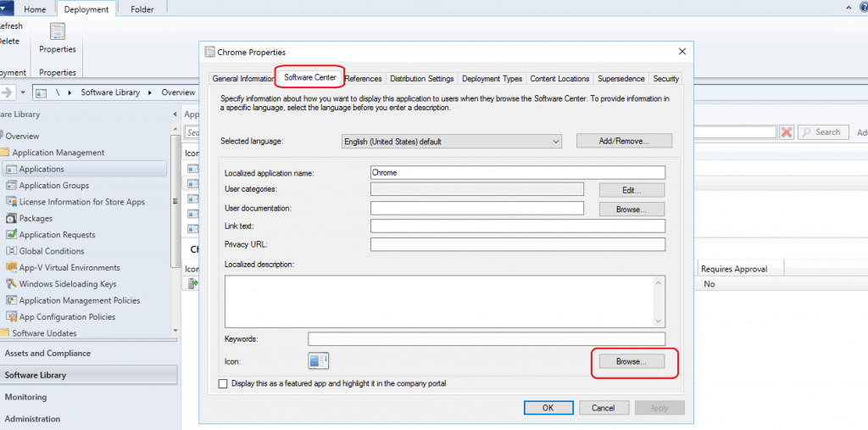Click description scrollbar down arrow

659,321
